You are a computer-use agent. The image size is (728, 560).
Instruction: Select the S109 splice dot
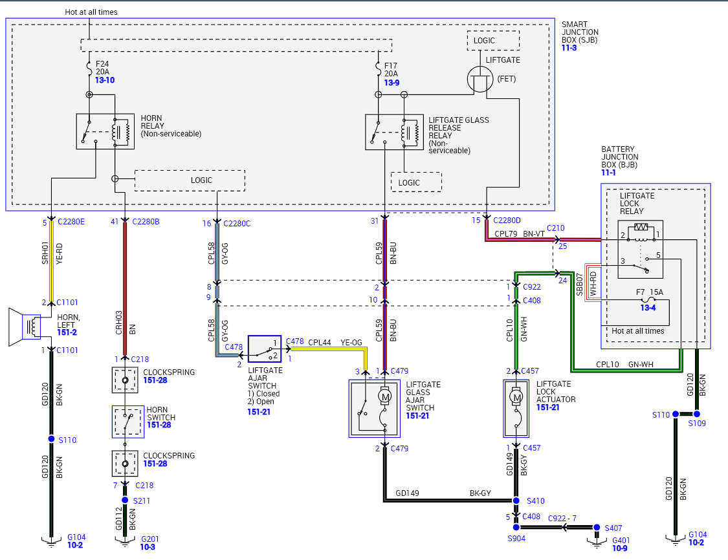(696, 414)
